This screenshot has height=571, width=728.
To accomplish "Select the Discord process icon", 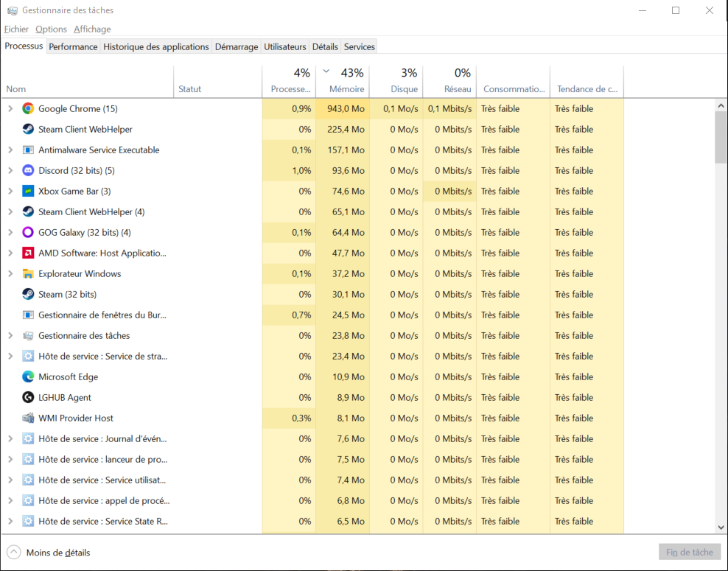I will (28, 170).
